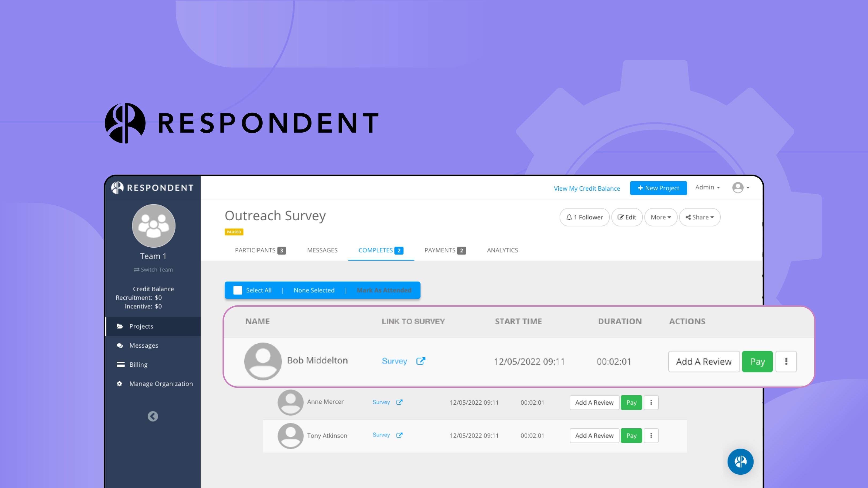Click the follower bell icon on Outreach Survey
The height and width of the screenshot is (488, 868).
(569, 216)
